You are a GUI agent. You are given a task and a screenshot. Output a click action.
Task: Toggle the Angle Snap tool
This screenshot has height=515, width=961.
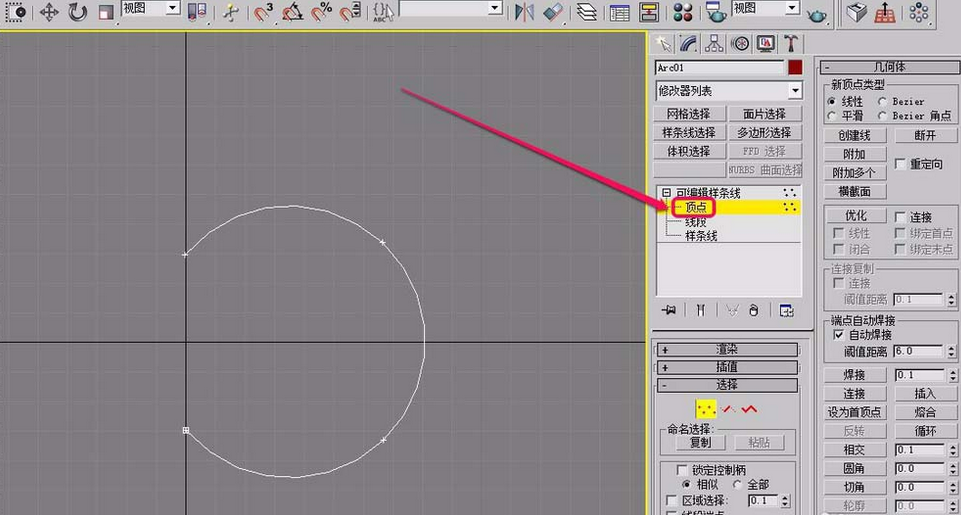point(292,12)
